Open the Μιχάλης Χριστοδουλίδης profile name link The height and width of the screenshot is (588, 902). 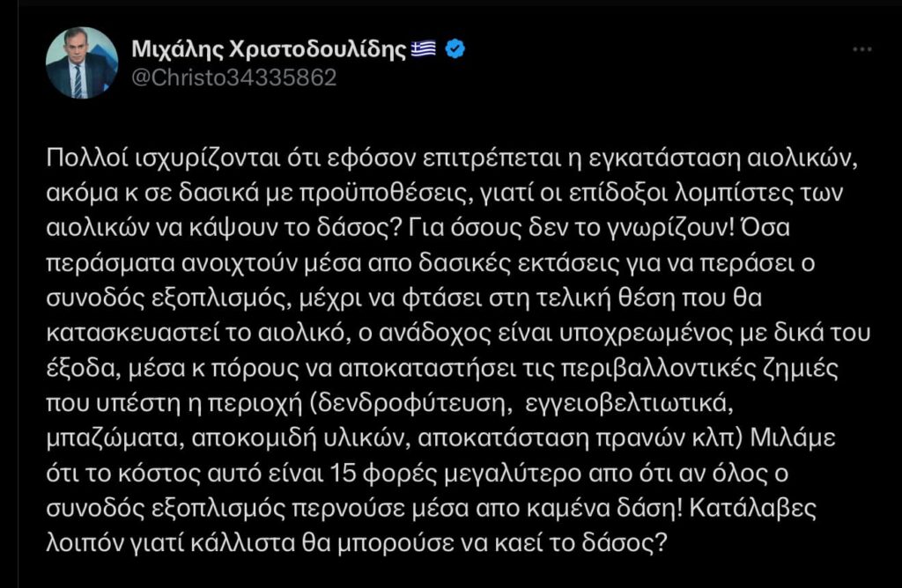(269, 48)
